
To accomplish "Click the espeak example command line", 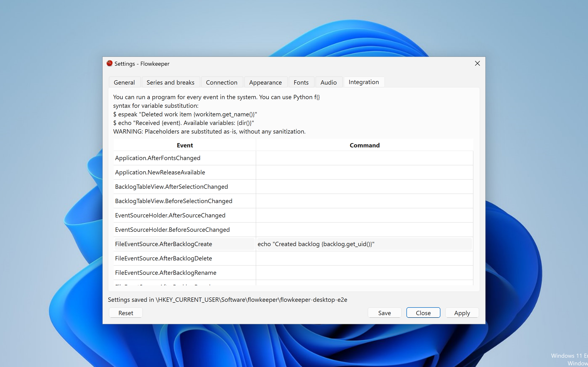I will pos(185,114).
